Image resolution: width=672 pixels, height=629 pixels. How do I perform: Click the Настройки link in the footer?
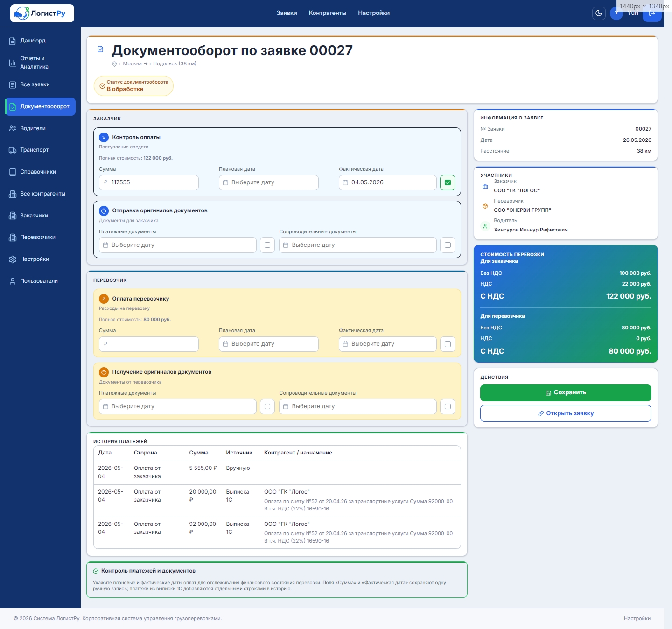click(x=637, y=619)
